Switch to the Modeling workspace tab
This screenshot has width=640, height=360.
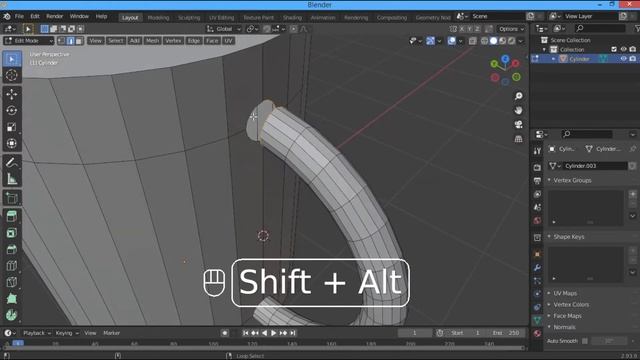pos(158,18)
